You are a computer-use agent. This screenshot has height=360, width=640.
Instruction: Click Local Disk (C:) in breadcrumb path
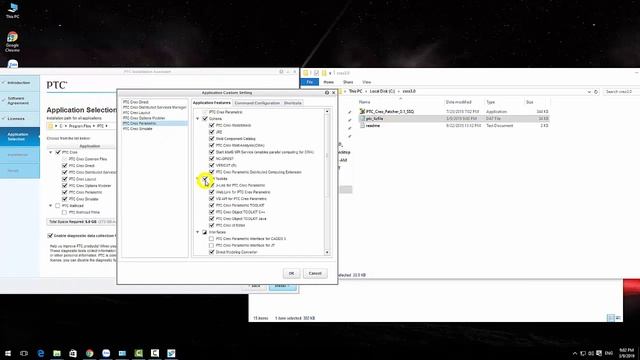click(x=382, y=91)
